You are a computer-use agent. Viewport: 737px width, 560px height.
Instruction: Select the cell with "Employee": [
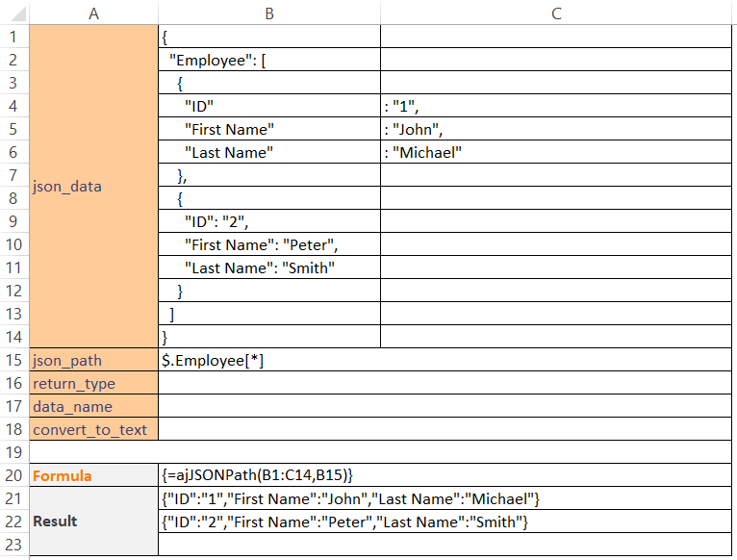click(x=268, y=60)
